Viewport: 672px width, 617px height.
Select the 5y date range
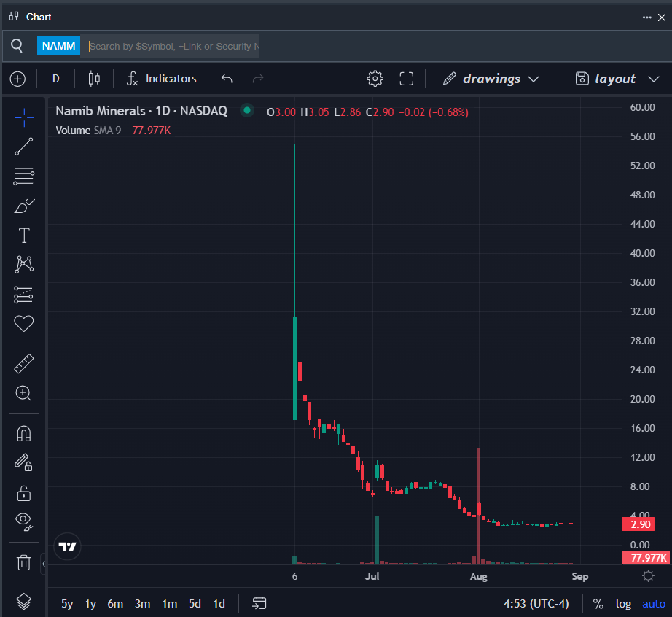[67, 604]
